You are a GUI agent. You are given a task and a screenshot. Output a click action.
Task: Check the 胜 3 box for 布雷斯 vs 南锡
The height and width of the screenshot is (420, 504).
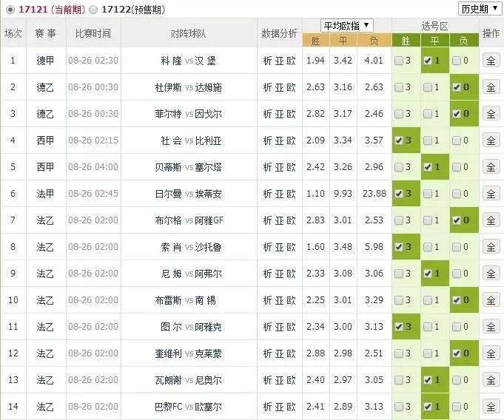[399, 300]
